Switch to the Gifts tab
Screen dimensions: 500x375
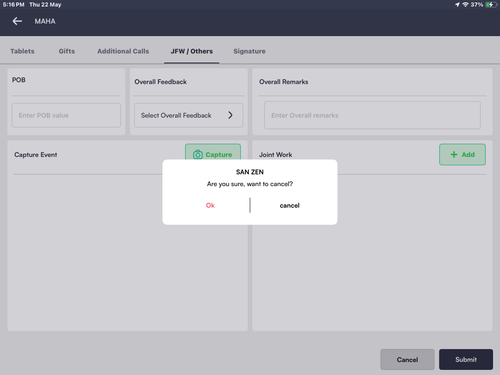pyautogui.click(x=67, y=51)
